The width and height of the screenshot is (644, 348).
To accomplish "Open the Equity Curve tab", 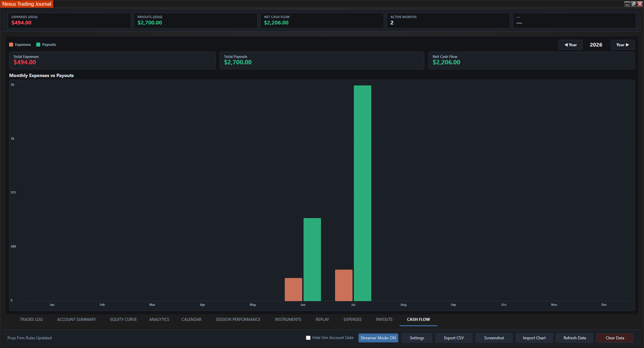I will 123,320.
